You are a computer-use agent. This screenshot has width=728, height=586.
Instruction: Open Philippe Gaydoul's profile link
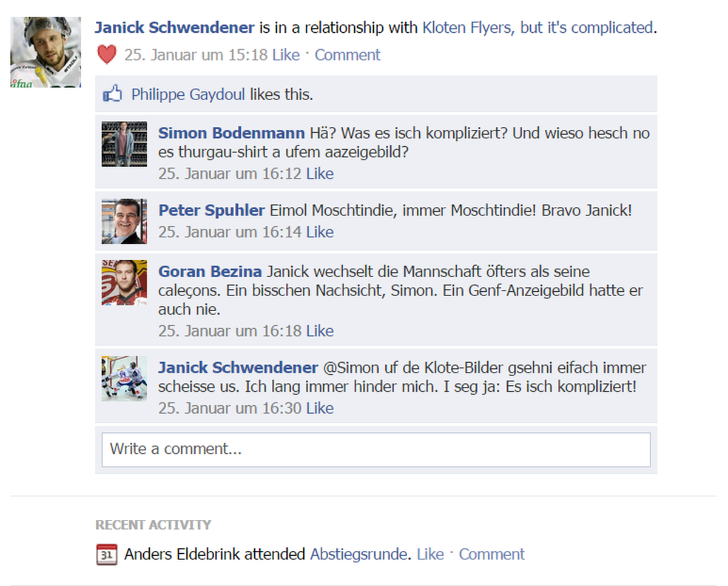pos(188,94)
